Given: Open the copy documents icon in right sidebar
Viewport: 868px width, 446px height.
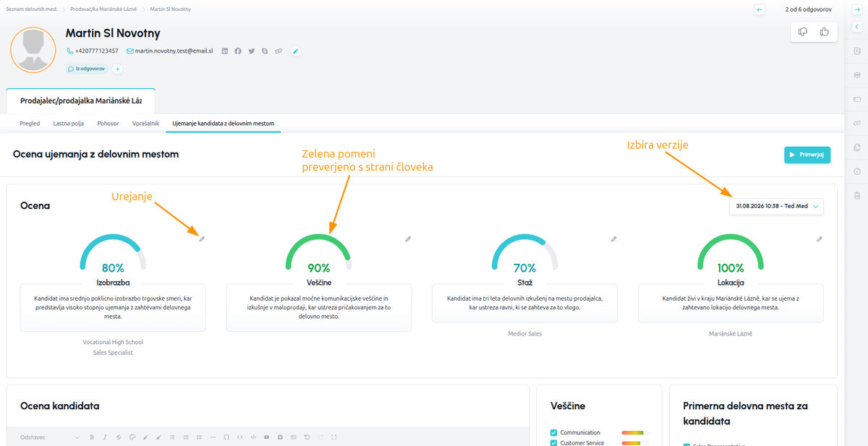Looking at the screenshot, I should pyautogui.click(x=857, y=147).
